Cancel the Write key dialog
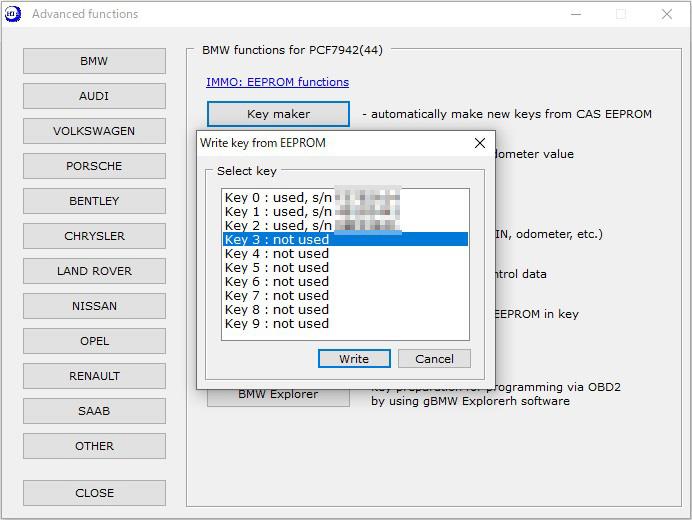 [434, 359]
